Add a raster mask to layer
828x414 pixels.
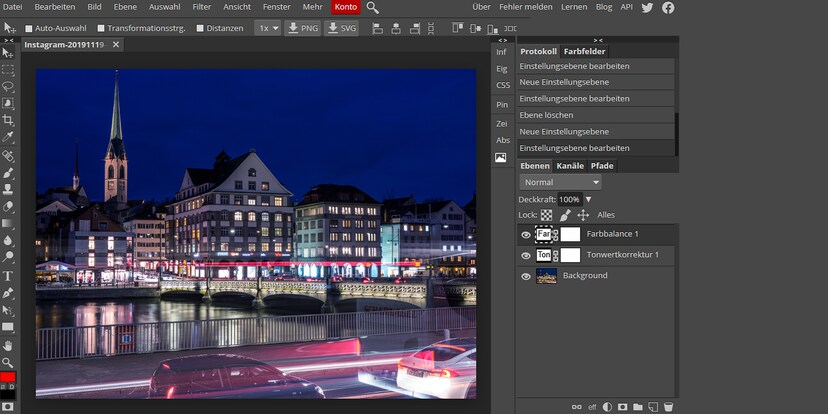click(623, 407)
